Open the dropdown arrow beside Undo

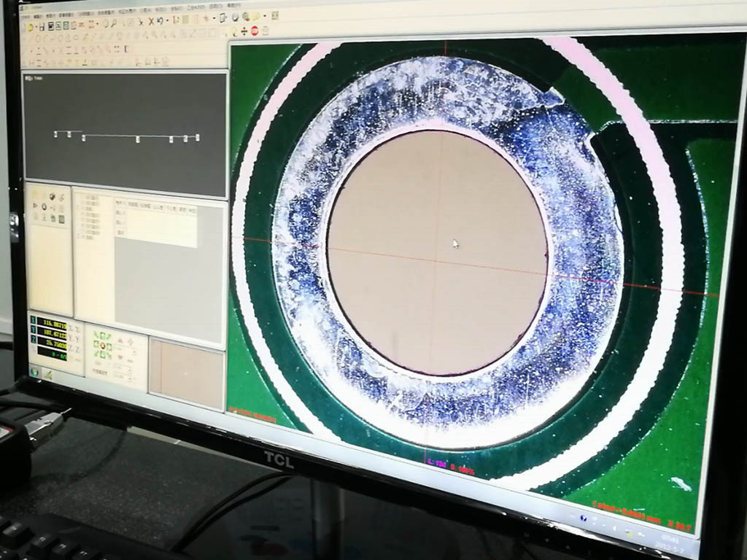[x=167, y=21]
